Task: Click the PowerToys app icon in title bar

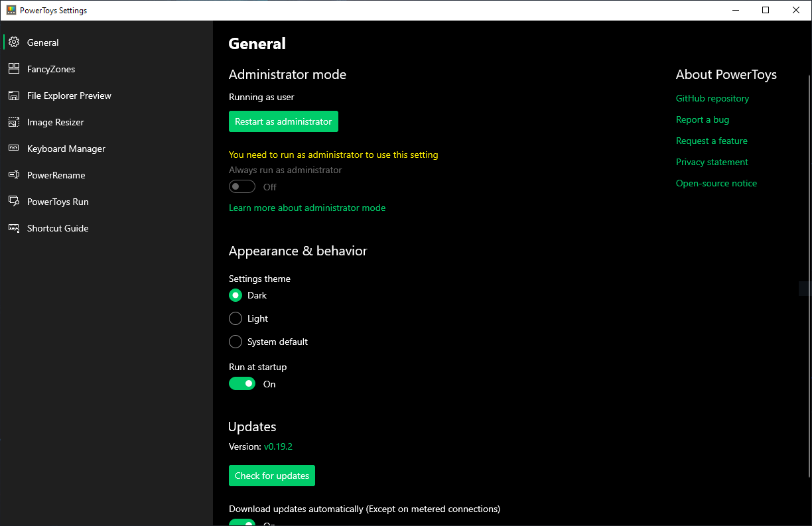Action: pyautogui.click(x=11, y=10)
